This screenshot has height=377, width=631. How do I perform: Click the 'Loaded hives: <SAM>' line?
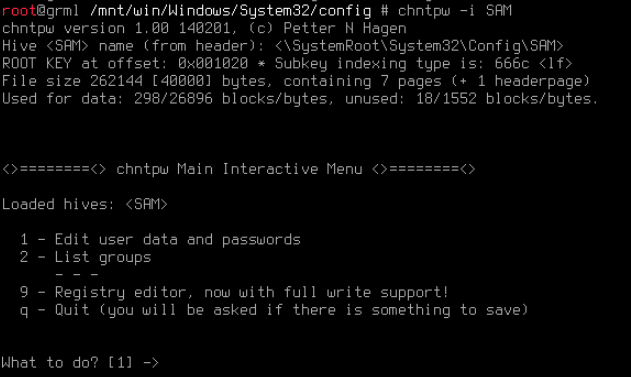tap(85, 204)
